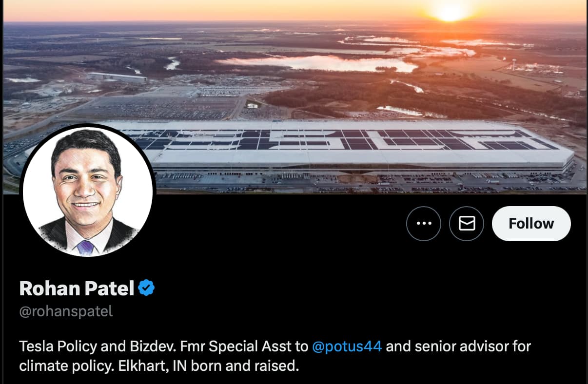Click the purple tie in profile portrait
This screenshot has width=588, height=384.
(85, 247)
